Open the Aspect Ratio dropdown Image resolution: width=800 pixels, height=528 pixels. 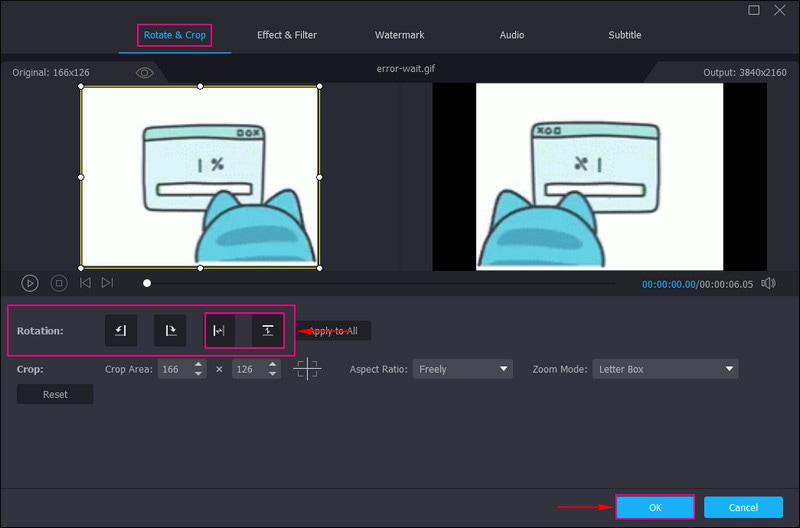(464, 369)
